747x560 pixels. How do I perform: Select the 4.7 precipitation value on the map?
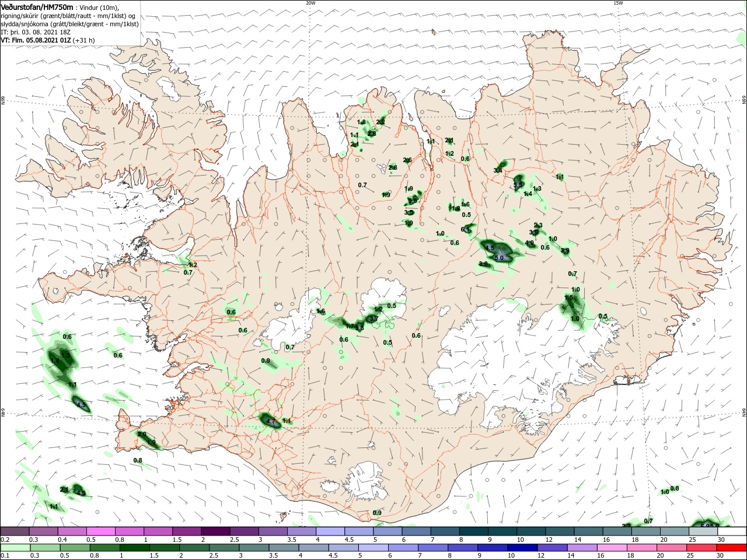tap(270, 421)
